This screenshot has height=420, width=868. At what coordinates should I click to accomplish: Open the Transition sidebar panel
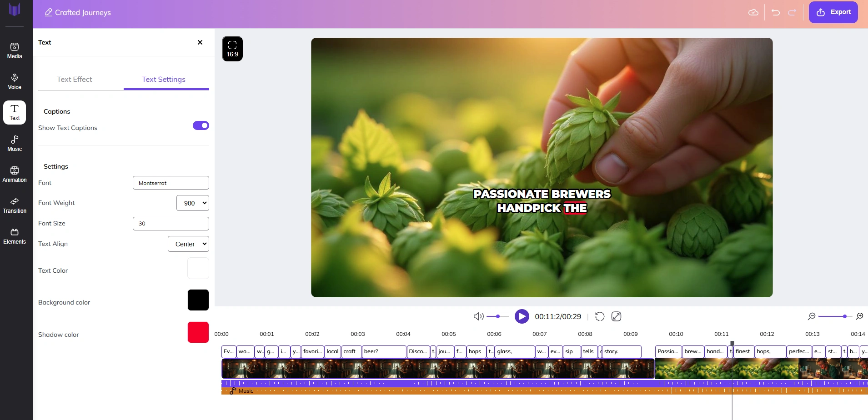15,205
